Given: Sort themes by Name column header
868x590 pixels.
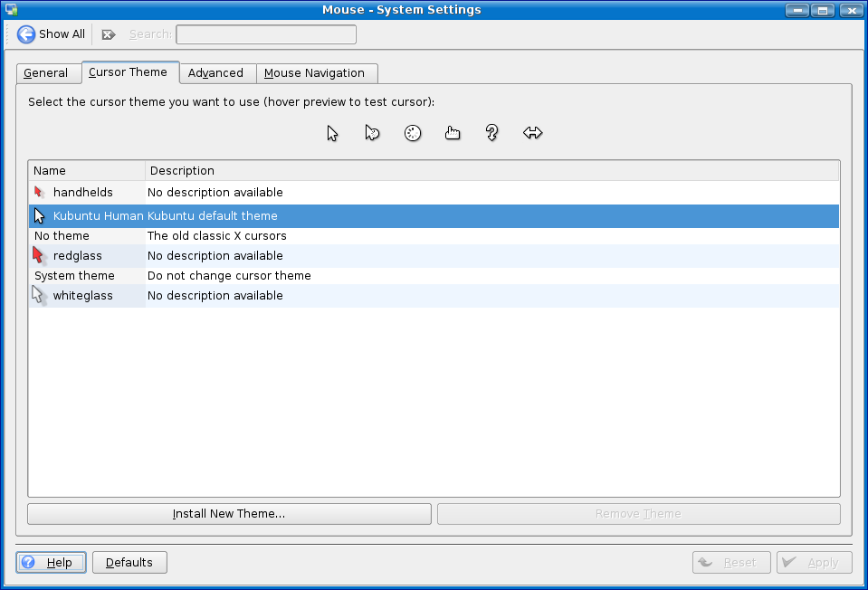Looking at the screenshot, I should (86, 170).
